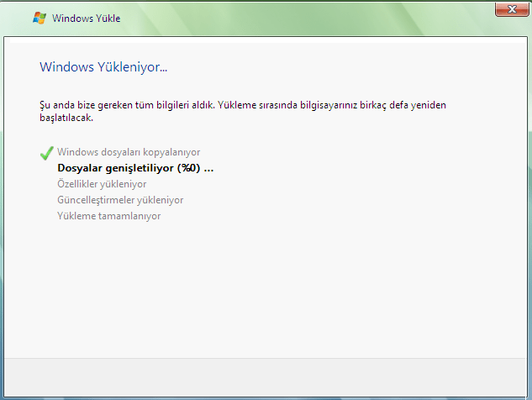Click "Güncelleştirmeler yükleniyor" step
Screen dimensions: 532x400
pos(120,200)
